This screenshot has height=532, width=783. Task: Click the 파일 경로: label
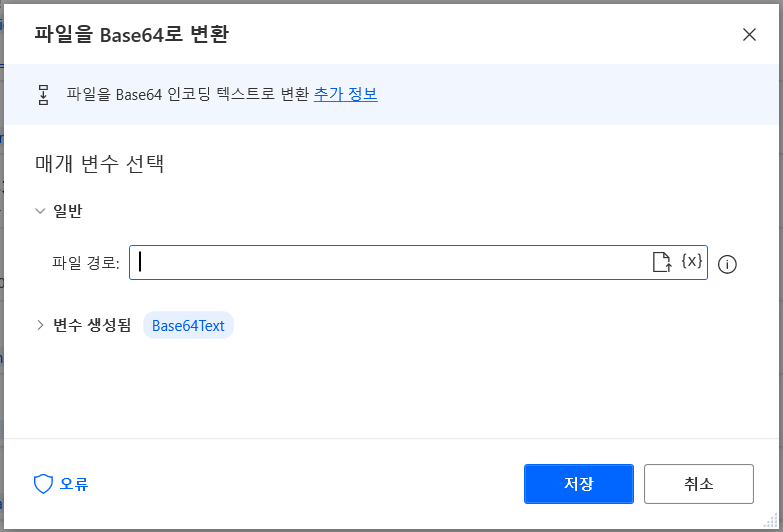click(x=86, y=262)
